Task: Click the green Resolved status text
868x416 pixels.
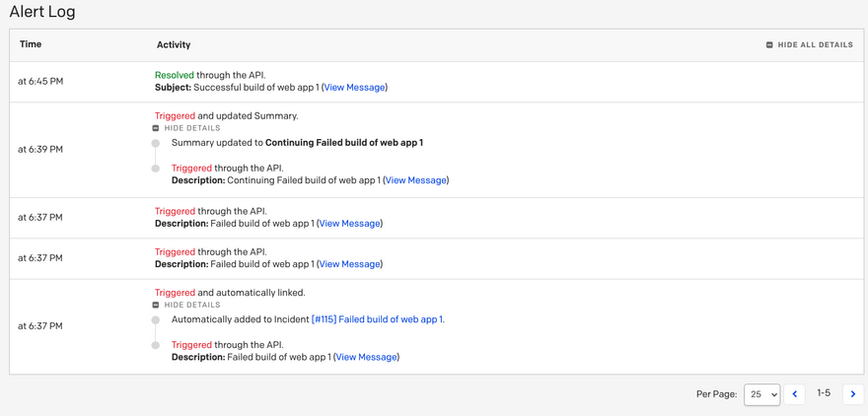Action: tap(174, 75)
